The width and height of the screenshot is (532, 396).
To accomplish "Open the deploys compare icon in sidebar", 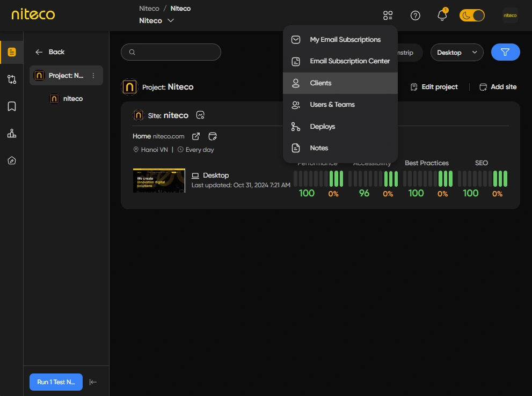I will [x=12, y=79].
